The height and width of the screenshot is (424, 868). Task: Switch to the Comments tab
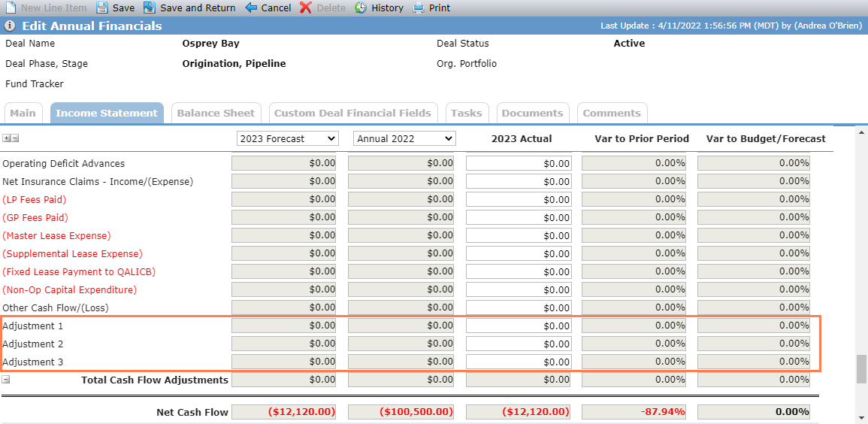point(612,113)
